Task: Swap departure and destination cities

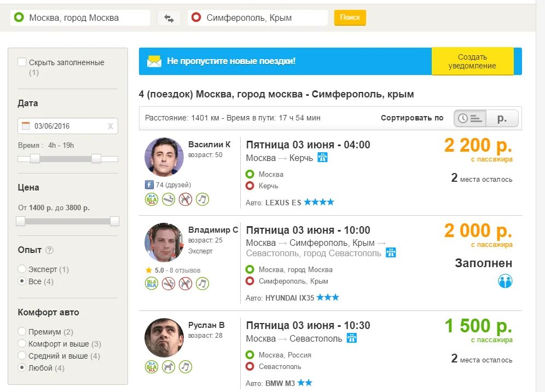Action: pos(169,18)
